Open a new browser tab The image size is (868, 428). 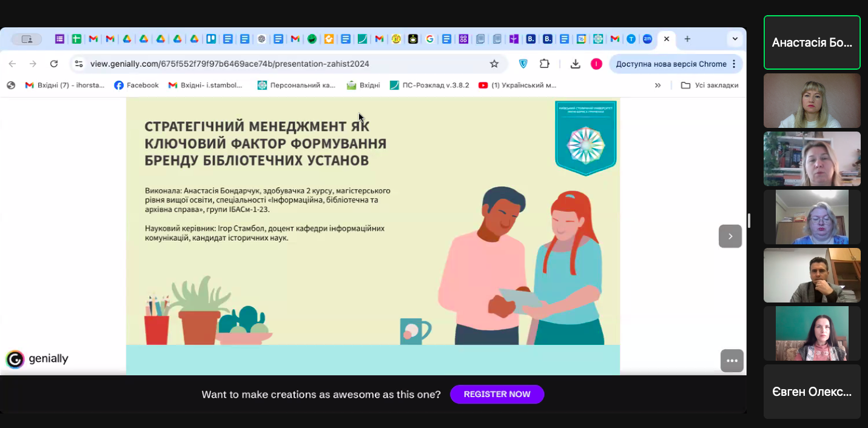click(687, 39)
